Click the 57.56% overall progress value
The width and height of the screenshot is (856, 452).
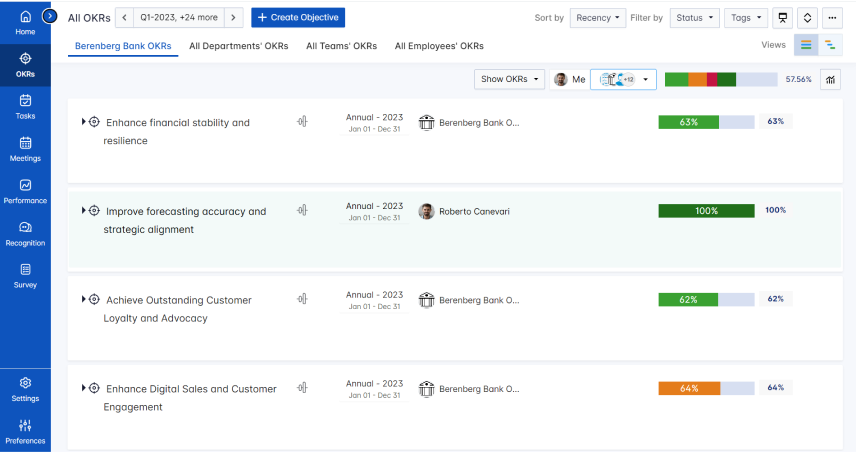(x=798, y=79)
